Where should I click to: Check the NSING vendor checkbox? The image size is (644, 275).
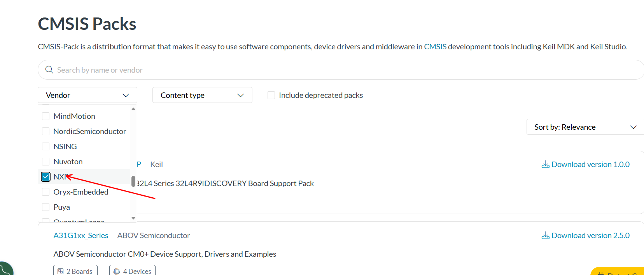point(46,146)
